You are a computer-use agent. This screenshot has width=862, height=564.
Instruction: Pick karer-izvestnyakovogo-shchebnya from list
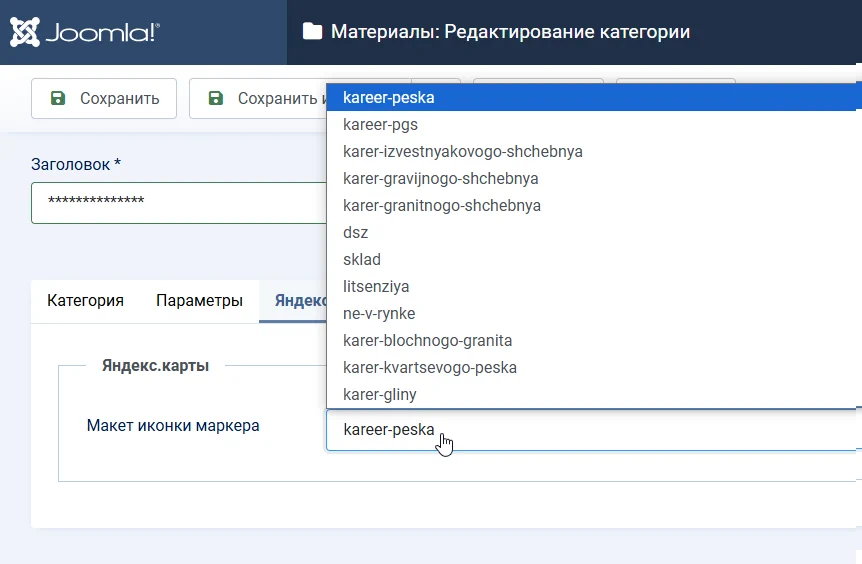(594, 151)
